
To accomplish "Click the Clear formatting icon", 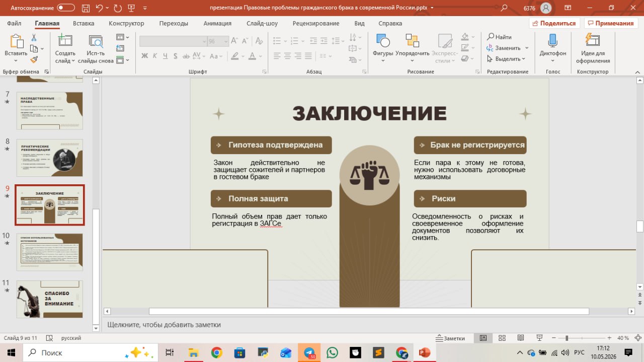I will click(259, 41).
